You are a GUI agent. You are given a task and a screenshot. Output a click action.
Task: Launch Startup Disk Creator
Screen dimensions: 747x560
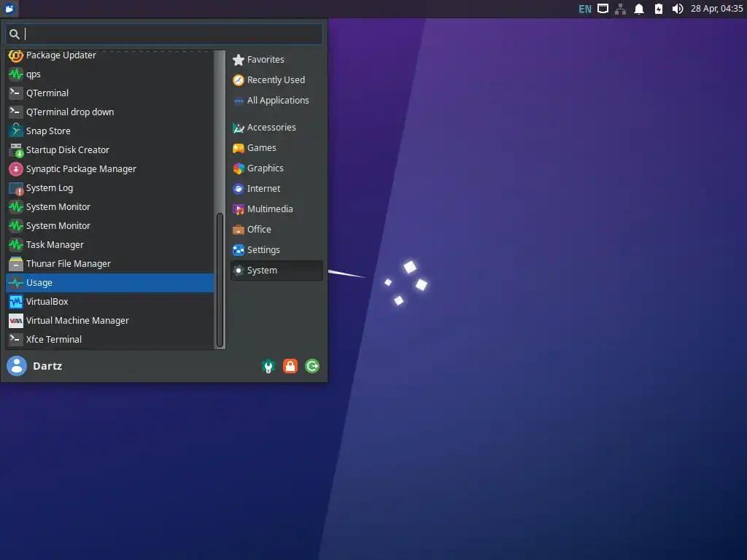click(x=110, y=150)
